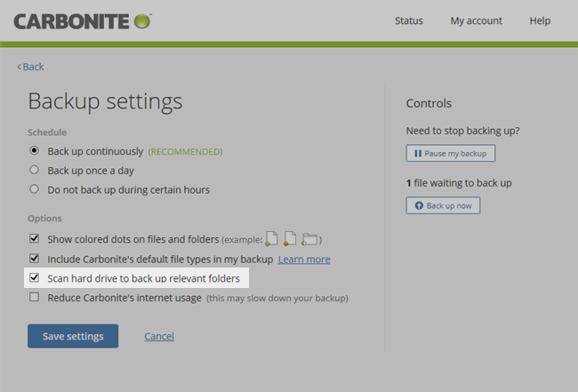
Task: Click the Carbonite logo
Action: (x=83, y=21)
